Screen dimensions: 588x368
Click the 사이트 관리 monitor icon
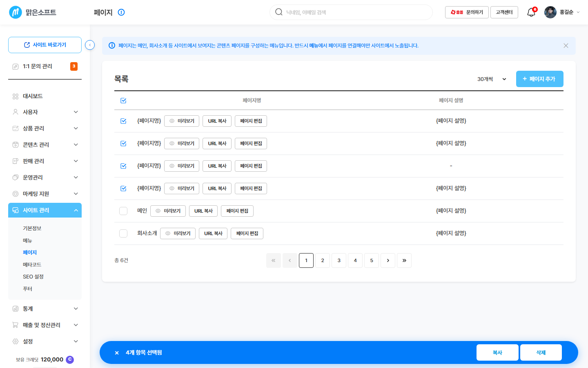click(16, 210)
